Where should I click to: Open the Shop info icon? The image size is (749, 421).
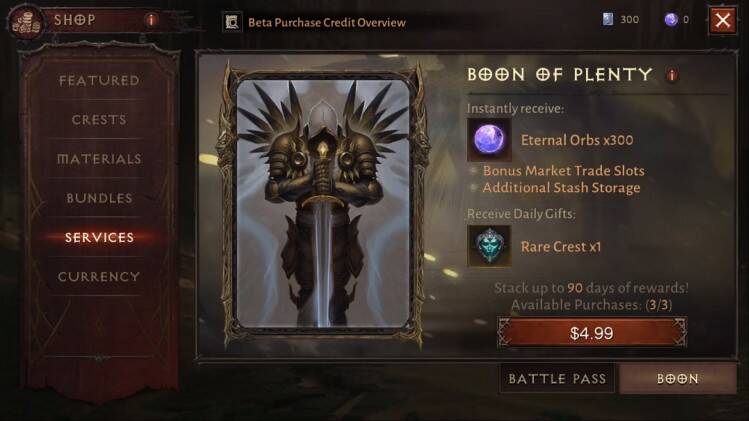151,20
